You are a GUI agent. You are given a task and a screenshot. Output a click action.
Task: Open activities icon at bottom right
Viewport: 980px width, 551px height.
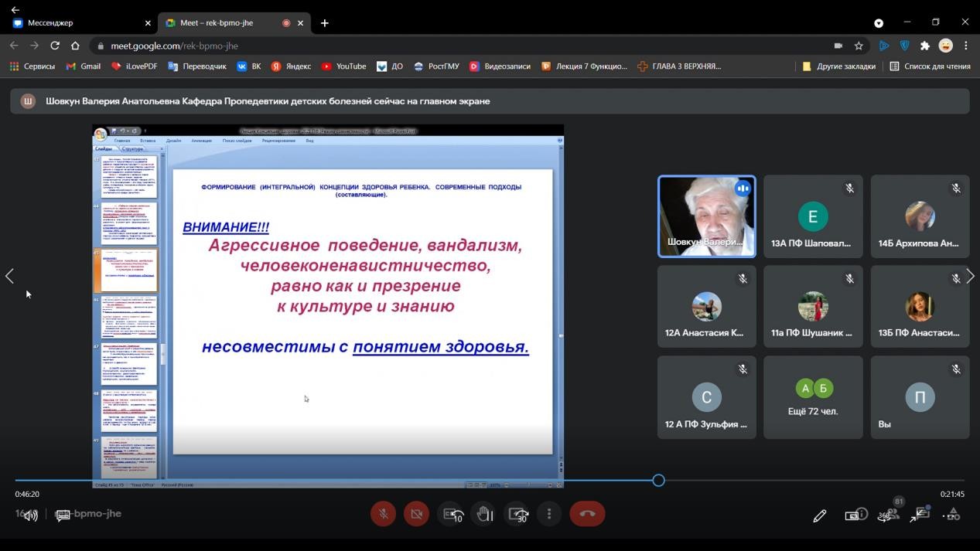(x=953, y=514)
